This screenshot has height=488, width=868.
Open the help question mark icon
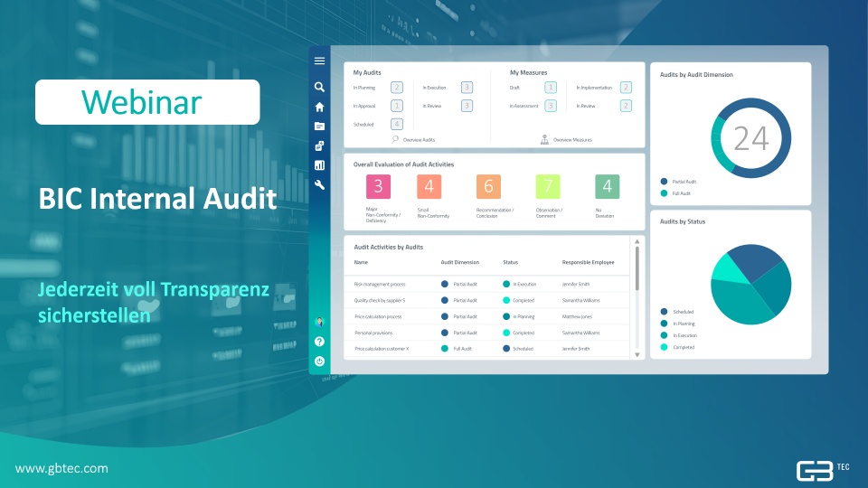coord(319,342)
